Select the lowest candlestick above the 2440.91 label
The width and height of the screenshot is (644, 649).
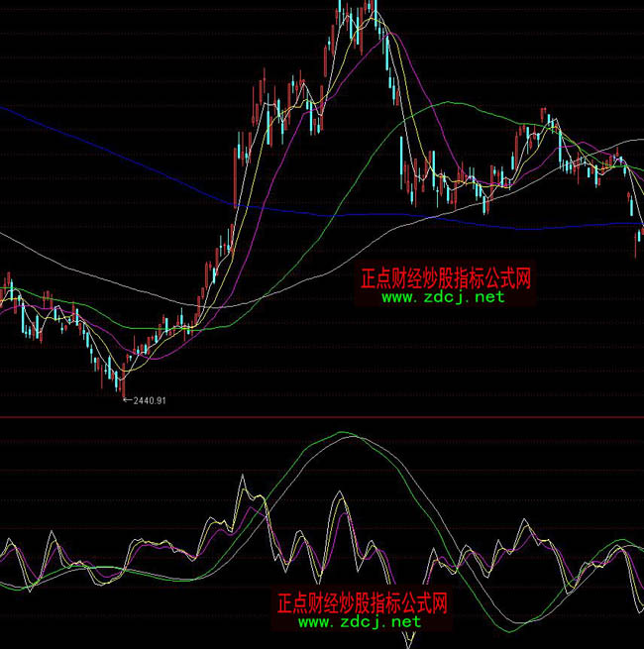coord(122,383)
